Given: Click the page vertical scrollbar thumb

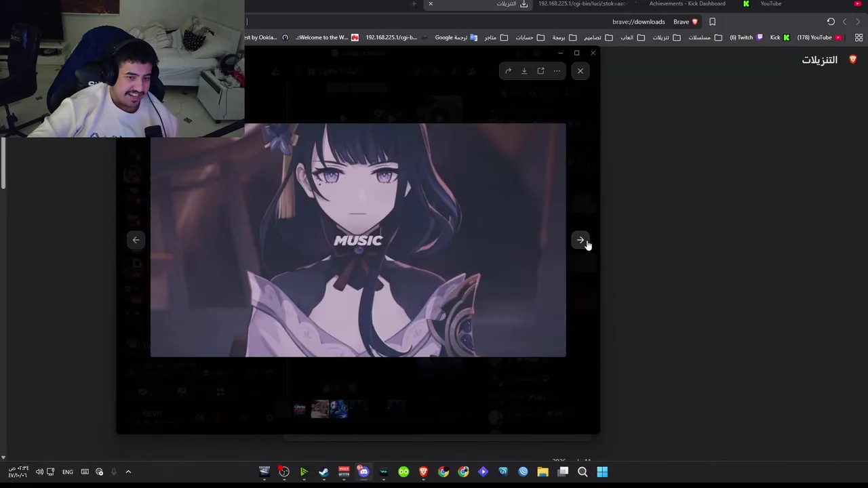Looking at the screenshot, I should 3,163.
